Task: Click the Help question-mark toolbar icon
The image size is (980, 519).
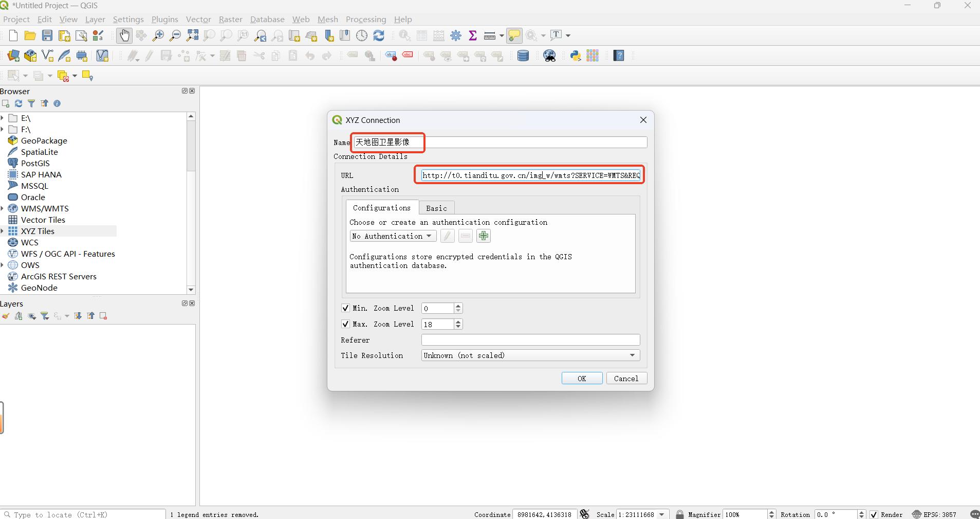Action: (x=619, y=56)
